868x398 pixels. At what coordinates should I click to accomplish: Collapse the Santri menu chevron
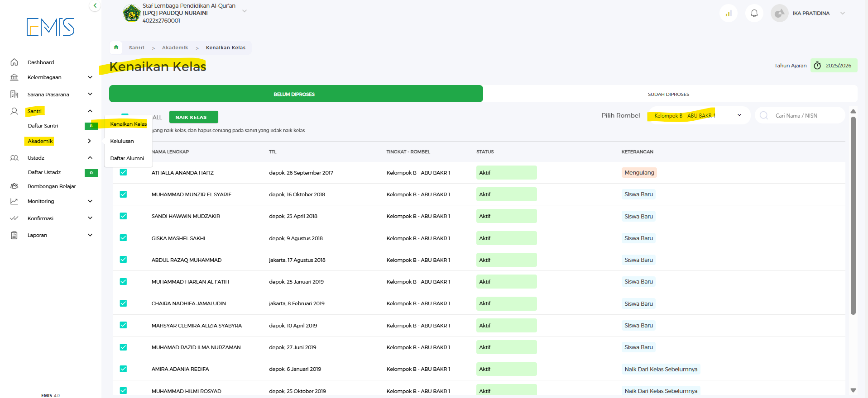90,111
